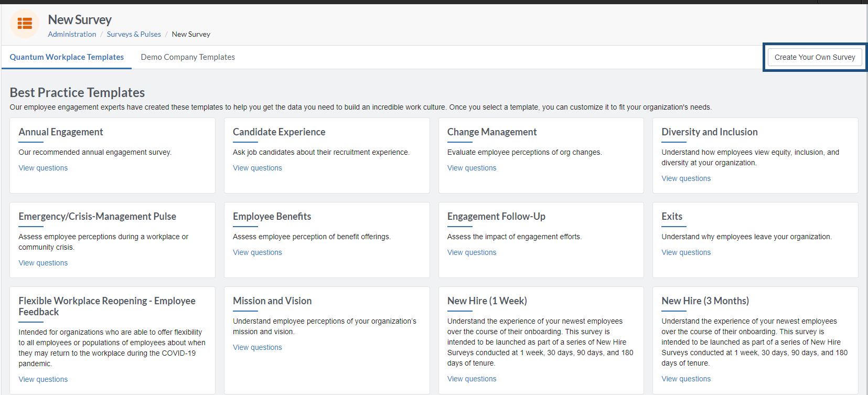This screenshot has width=868, height=395.
Task: Select the Annual Engagement card title
Action: (61, 132)
